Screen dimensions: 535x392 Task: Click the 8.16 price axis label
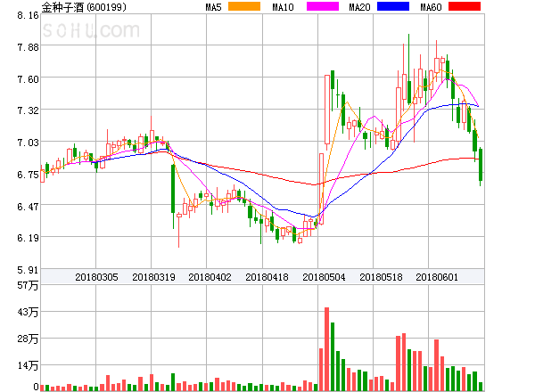[28, 15]
